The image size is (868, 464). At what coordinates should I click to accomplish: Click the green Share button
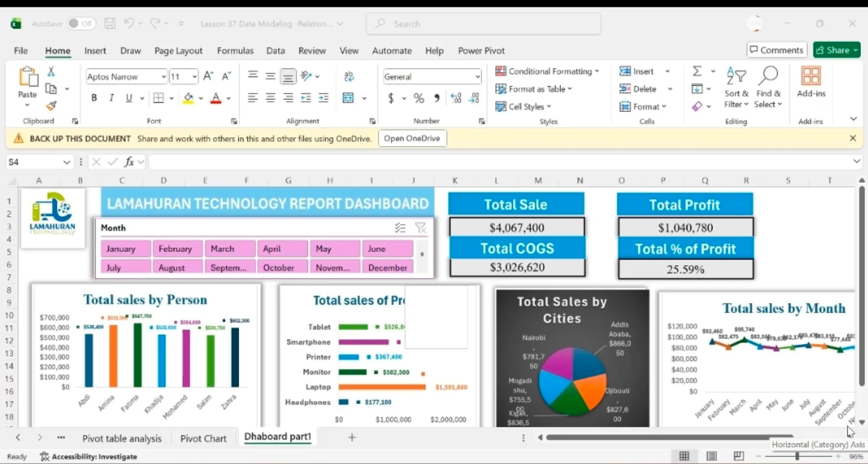[837, 50]
